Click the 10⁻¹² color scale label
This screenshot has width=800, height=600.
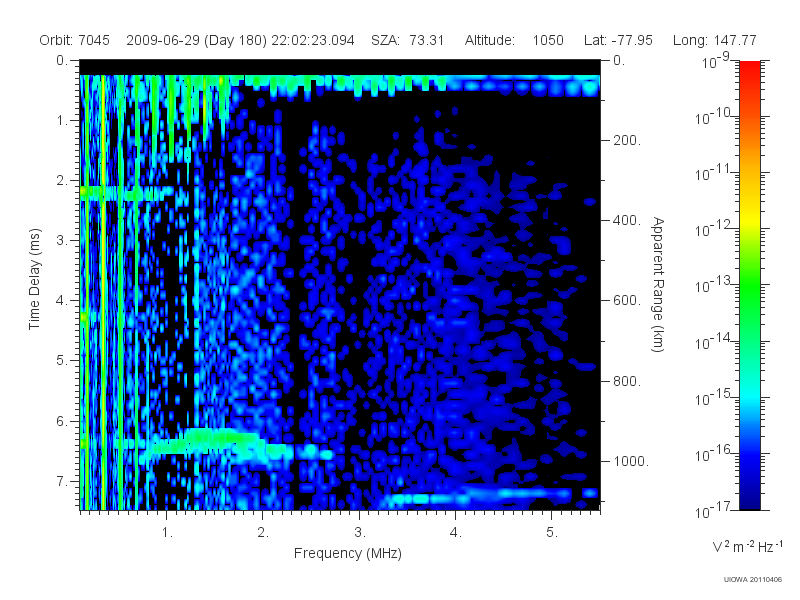(x=713, y=230)
